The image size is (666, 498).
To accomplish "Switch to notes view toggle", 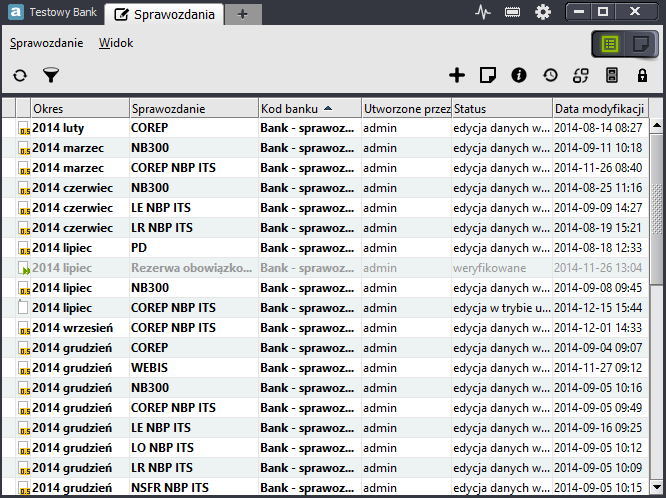I will tap(641, 44).
